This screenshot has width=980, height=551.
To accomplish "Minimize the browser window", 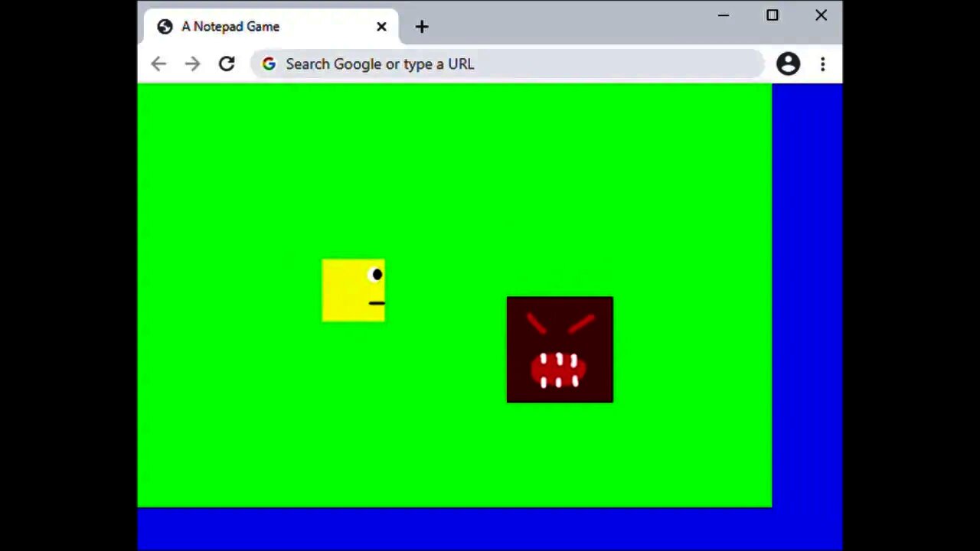I will coord(724,15).
